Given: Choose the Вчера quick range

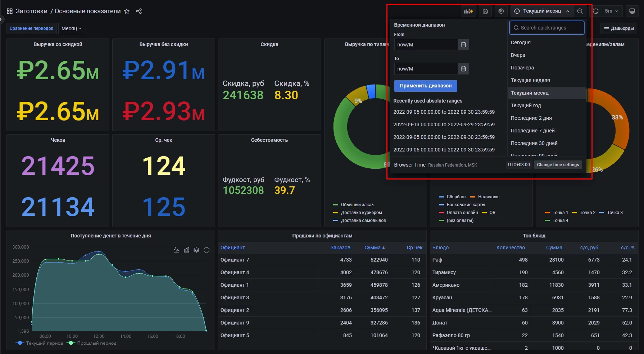Looking at the screenshot, I should point(518,55).
